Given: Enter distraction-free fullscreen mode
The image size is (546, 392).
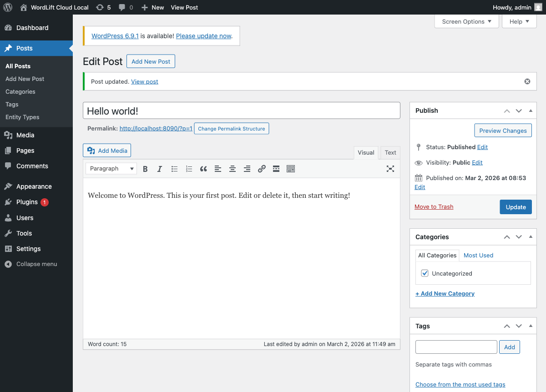Looking at the screenshot, I should coord(390,169).
